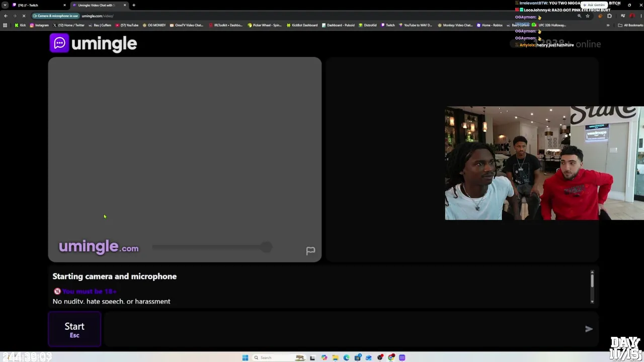Open the Kick bookmark

click(x=21, y=25)
